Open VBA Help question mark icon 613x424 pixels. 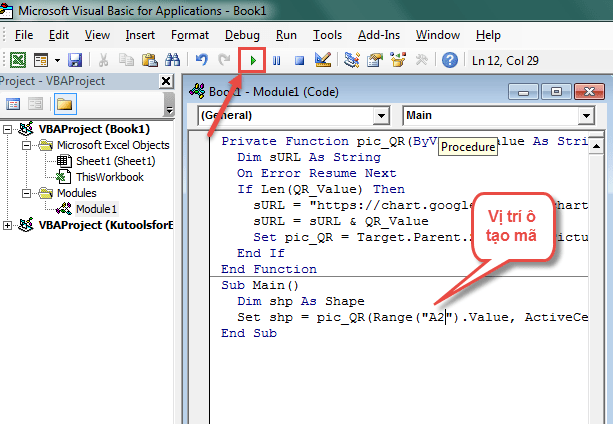[x=450, y=60]
